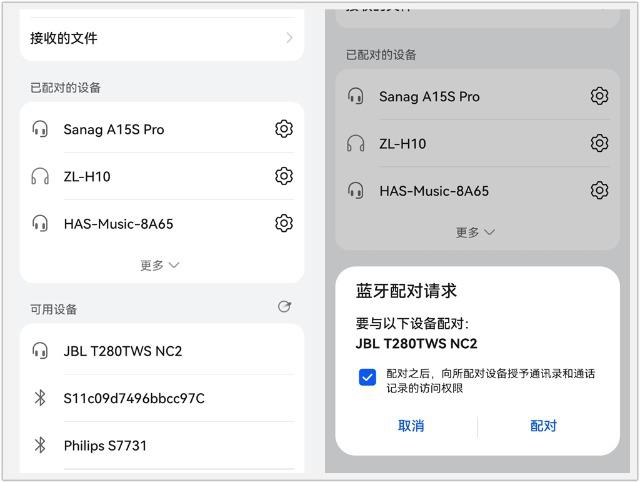This screenshot has height=482, width=640.
Task: Select ZL-H10 name in left panel
Action: point(87,177)
